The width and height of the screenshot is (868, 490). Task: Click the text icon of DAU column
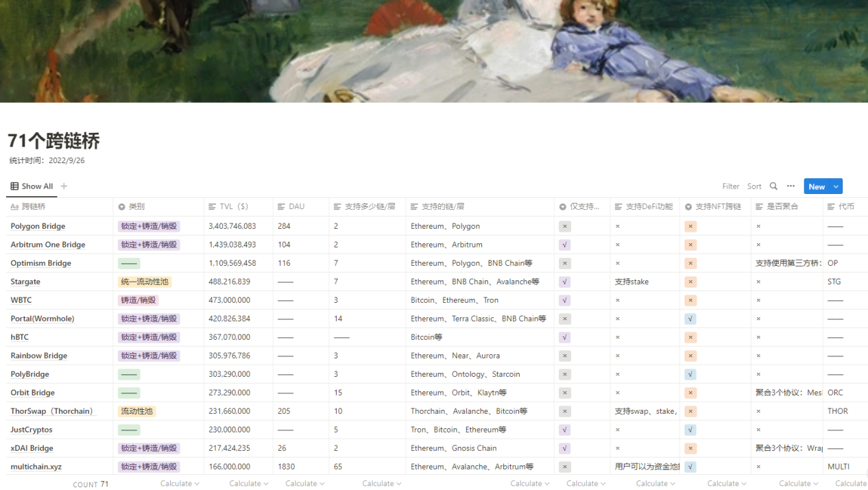(281, 206)
